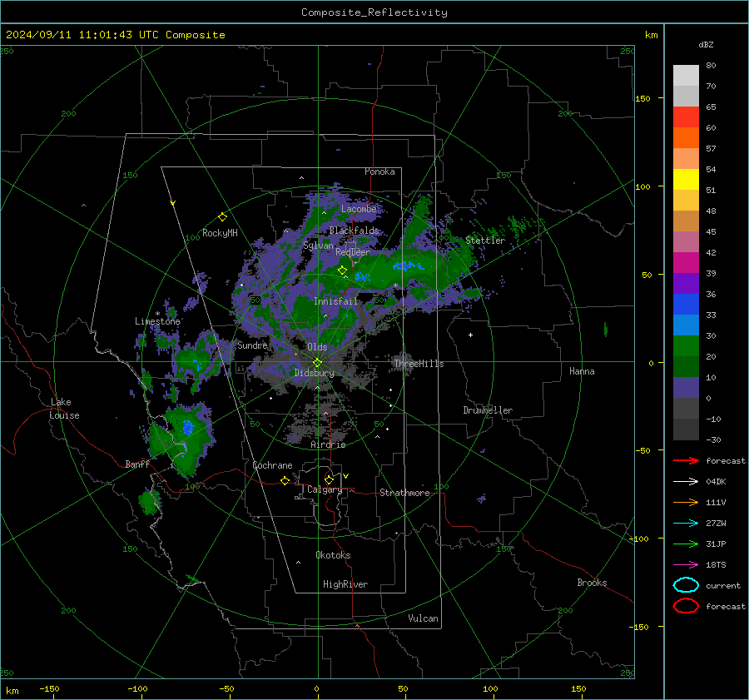The width and height of the screenshot is (749, 700).
Task: Click the HighRiver label
Action: (x=345, y=584)
